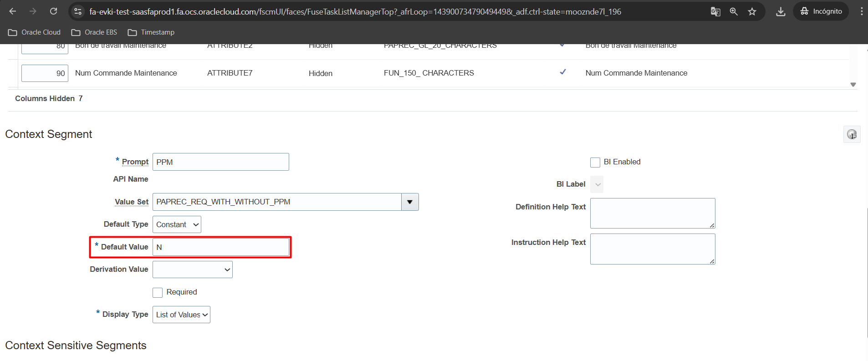Open the Default Type Constant dropdown
The image size is (868, 361).
pos(177,224)
